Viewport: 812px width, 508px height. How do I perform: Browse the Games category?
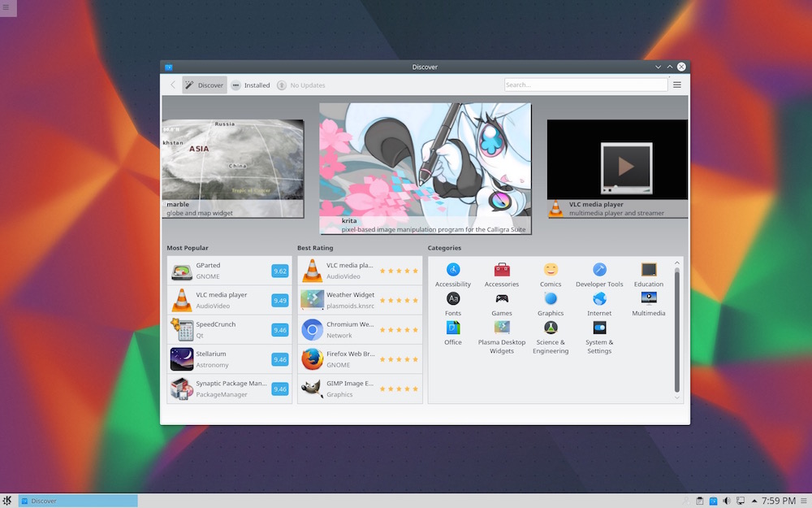pyautogui.click(x=501, y=304)
